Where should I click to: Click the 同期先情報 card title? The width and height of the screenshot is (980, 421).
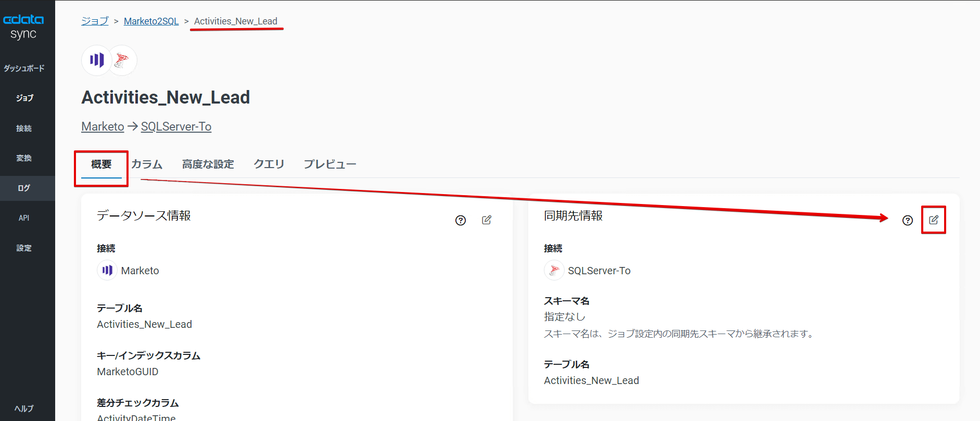click(574, 215)
